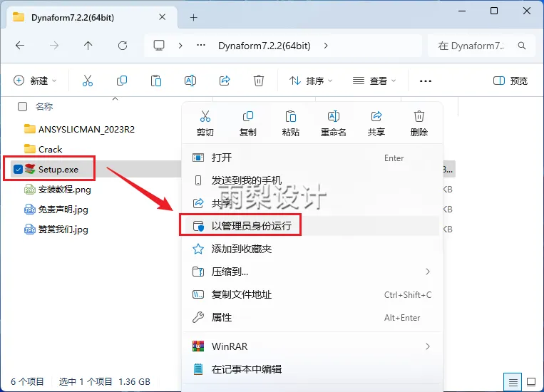The height and width of the screenshot is (392, 544).
Task: Go back with the left arrow
Action: [x=20, y=46]
